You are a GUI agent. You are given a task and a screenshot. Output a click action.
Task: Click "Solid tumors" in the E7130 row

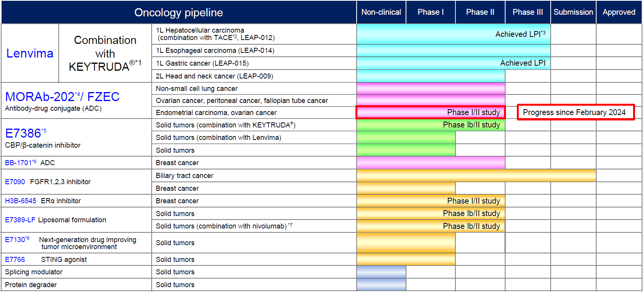(175, 243)
